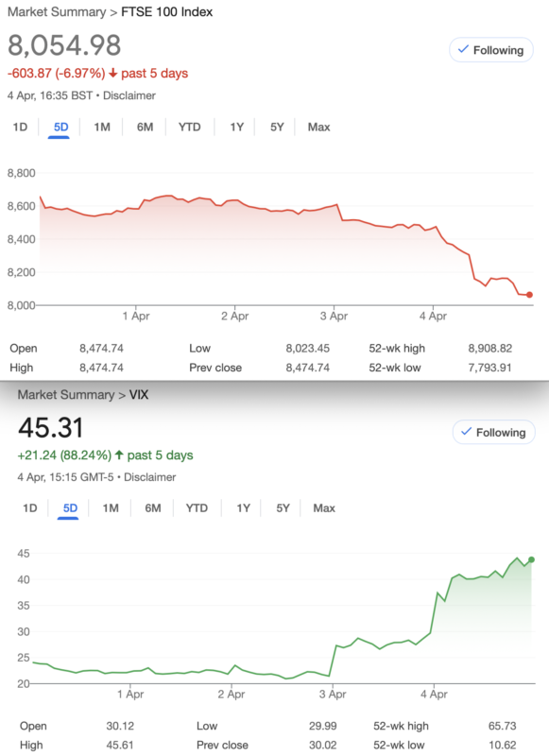Click the -603.87 (-6.97%) change text
549x756 pixels.
[x=57, y=74]
